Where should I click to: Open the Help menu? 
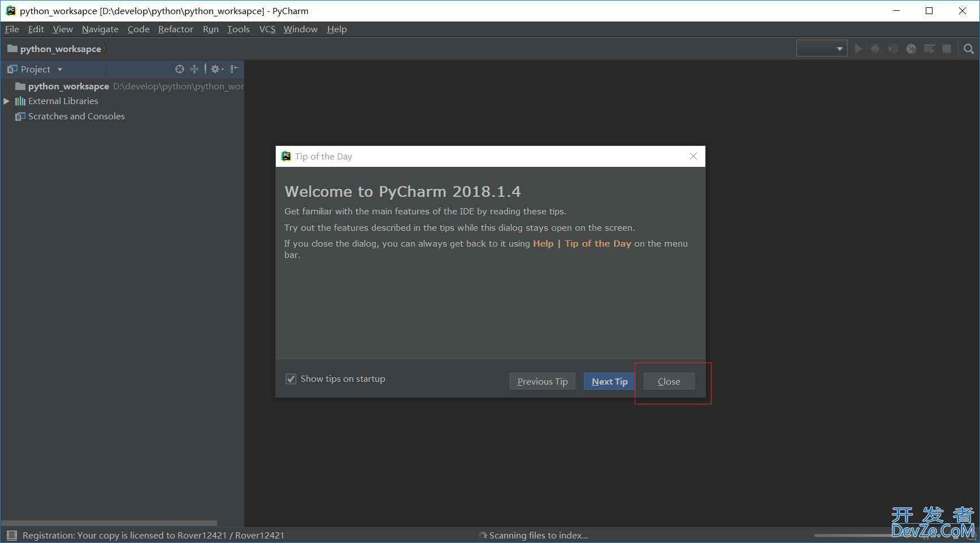[337, 29]
